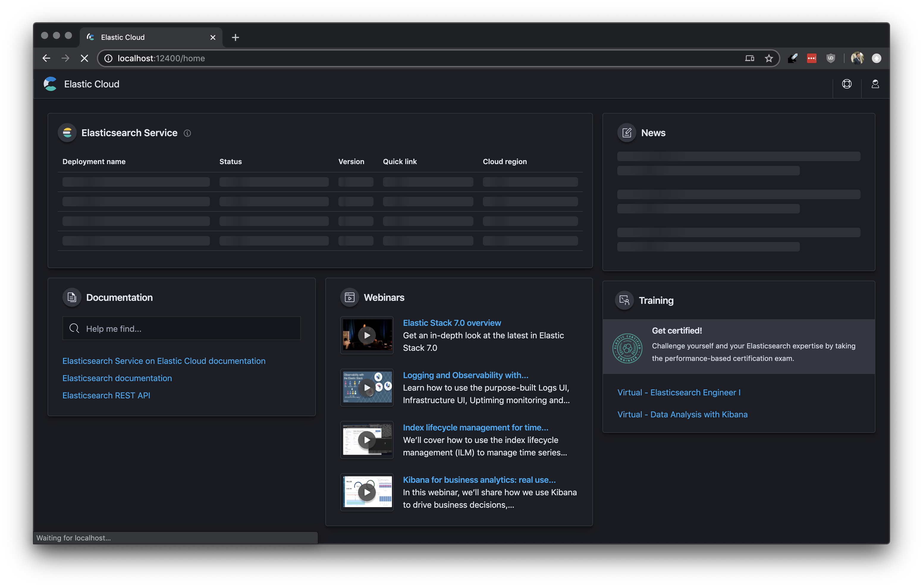923x588 pixels.
Task: Open Kibana for business analytics webinar link
Action: (479, 479)
